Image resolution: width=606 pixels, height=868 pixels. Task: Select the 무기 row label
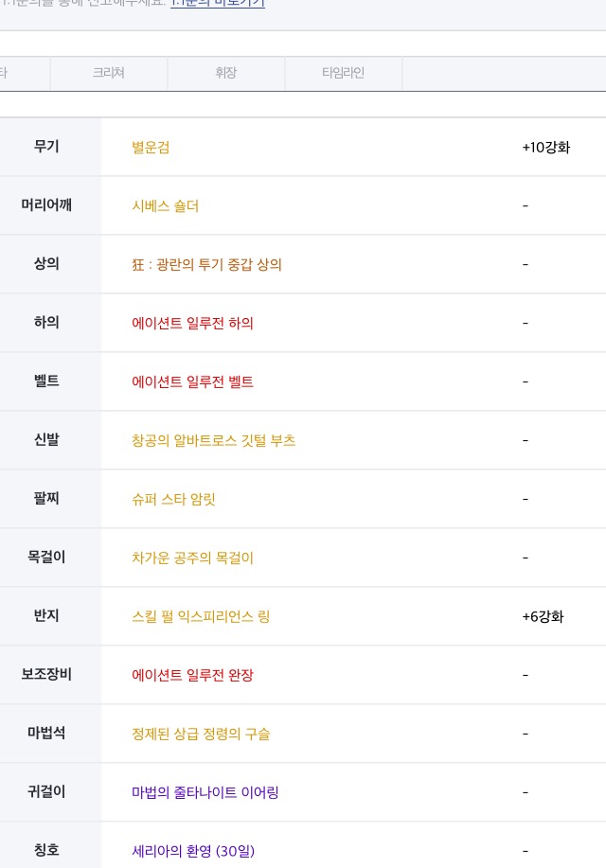pyautogui.click(x=46, y=147)
